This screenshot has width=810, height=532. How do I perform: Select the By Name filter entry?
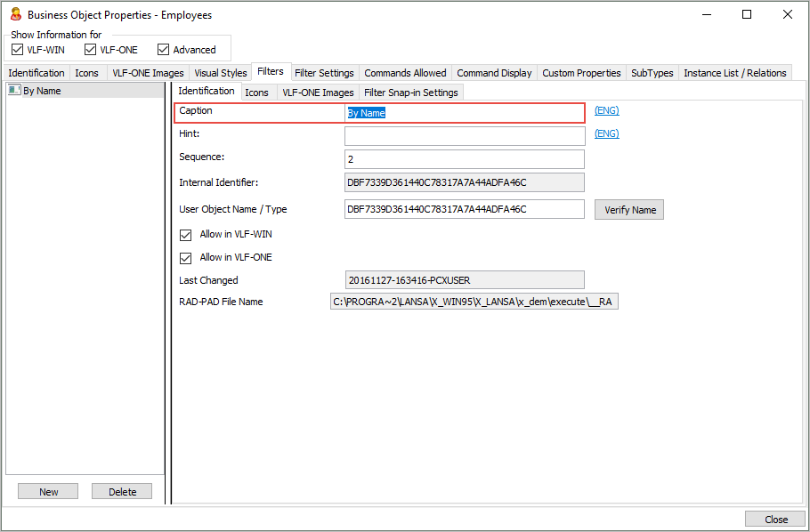[85, 91]
